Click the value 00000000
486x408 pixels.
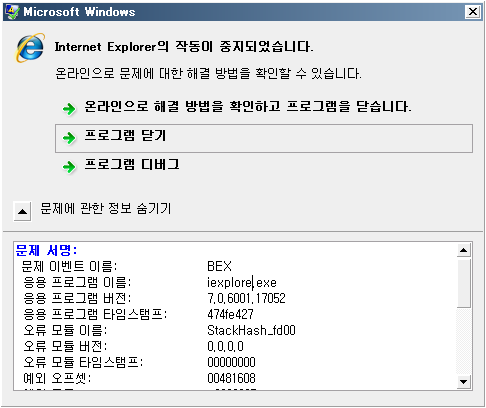click(231, 362)
